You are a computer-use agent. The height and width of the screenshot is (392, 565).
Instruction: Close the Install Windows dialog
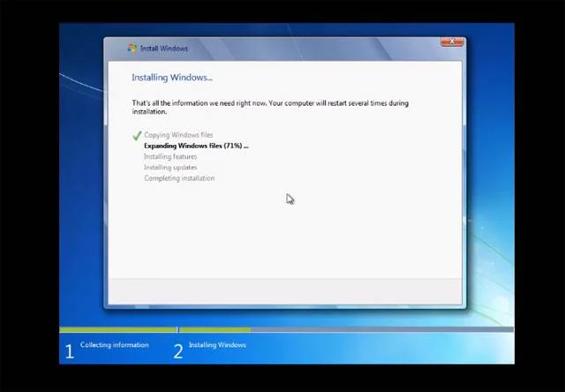click(452, 41)
